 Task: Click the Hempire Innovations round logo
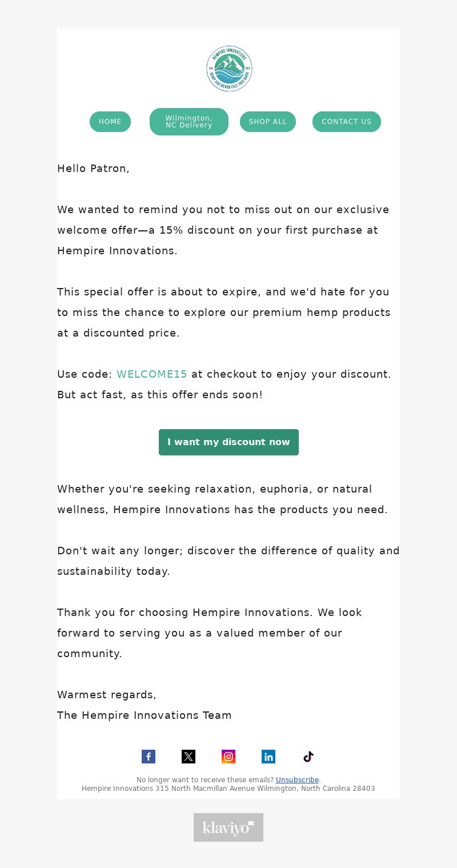229,69
